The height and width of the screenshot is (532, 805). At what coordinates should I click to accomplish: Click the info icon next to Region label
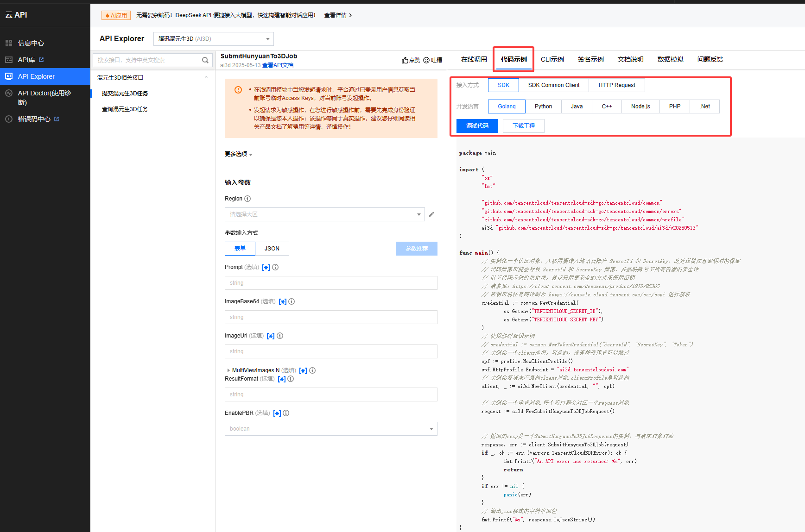coord(247,199)
